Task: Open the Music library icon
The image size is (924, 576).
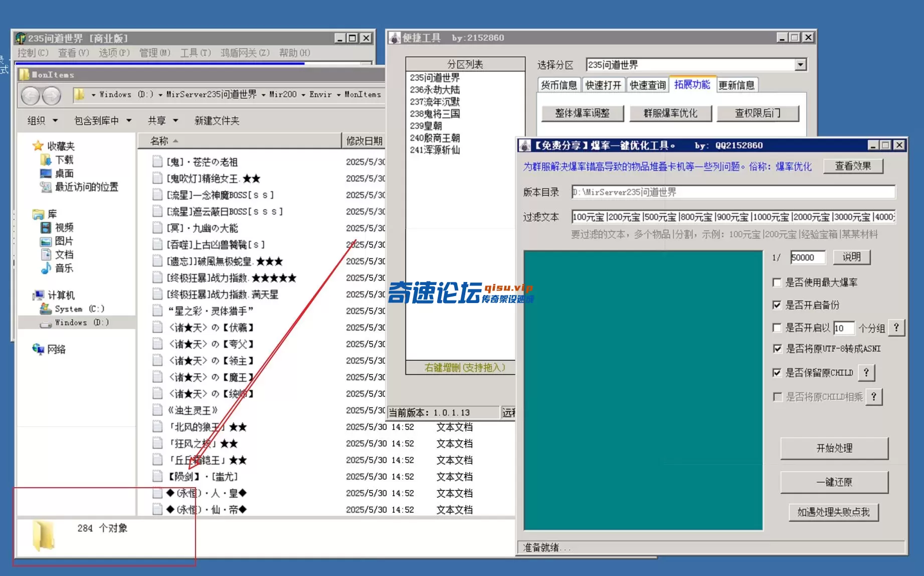Action: [46, 268]
